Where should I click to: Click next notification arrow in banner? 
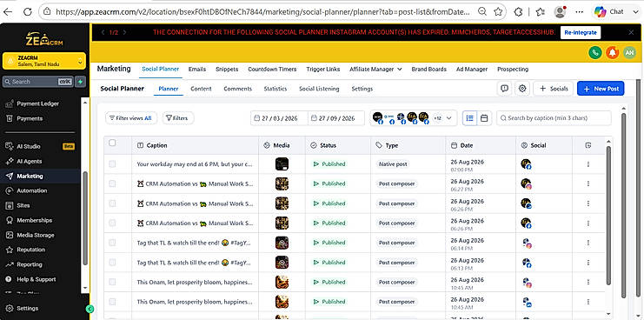pos(124,32)
